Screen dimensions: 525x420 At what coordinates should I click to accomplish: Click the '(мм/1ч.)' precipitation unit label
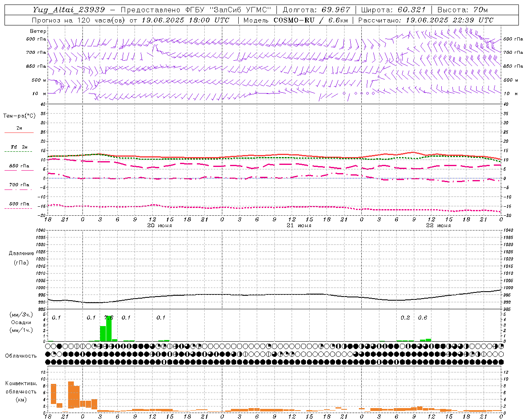pyautogui.click(x=21, y=330)
